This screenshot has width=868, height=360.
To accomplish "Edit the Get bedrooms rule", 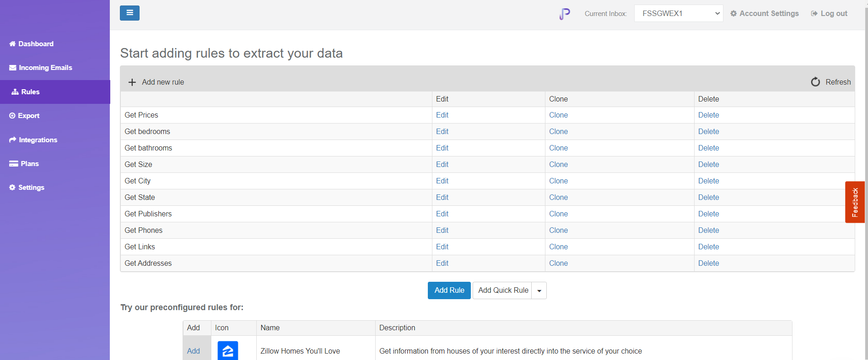I will [442, 132].
